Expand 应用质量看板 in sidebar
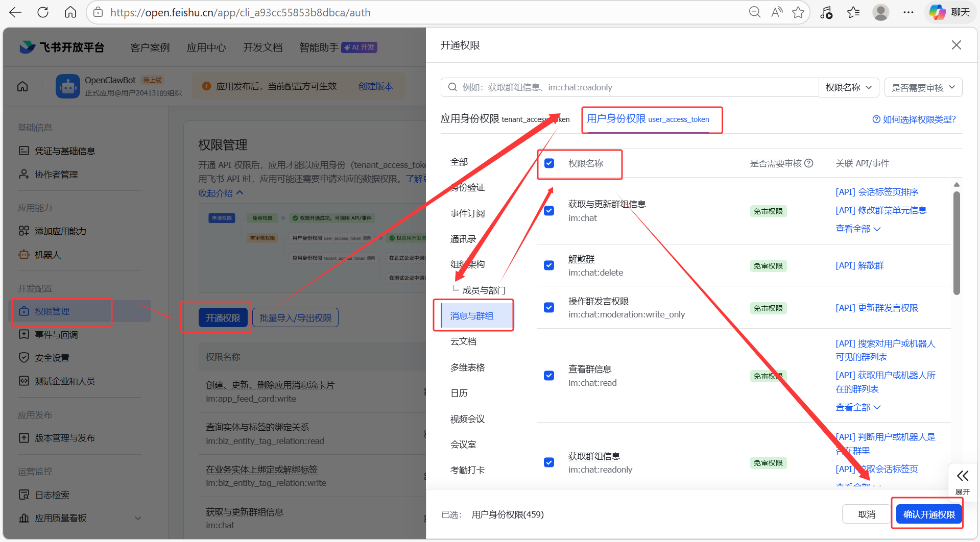 [x=79, y=518]
